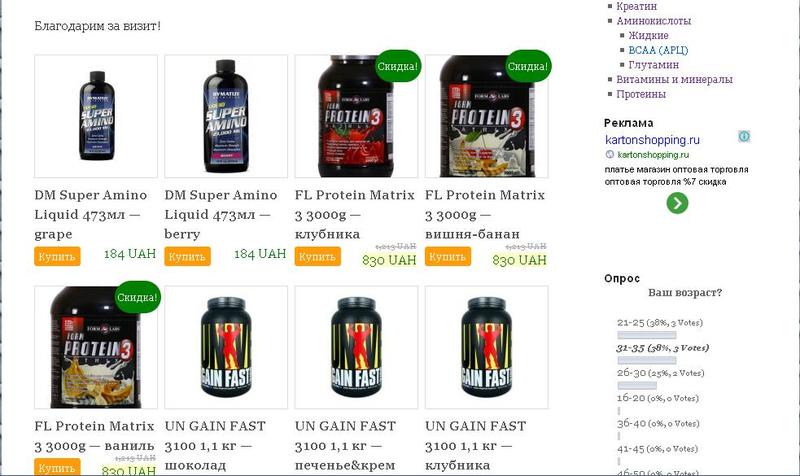This screenshot has height=476, width=800.
Task: Buy the DM Super Amino grape
Action: pos(57,256)
